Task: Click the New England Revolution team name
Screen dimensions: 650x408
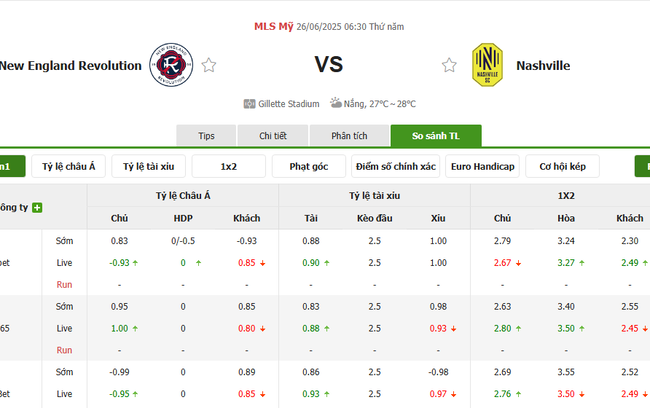Action: click(x=70, y=66)
